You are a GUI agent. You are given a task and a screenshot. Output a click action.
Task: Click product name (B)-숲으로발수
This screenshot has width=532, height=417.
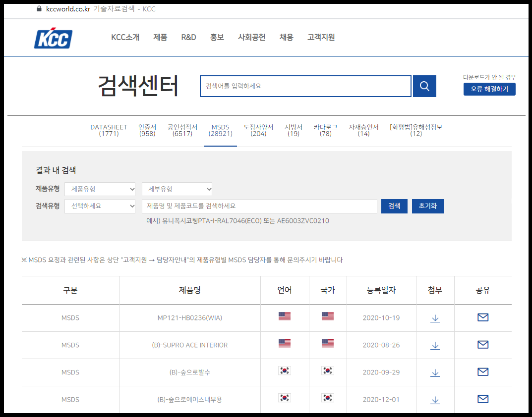coord(190,372)
